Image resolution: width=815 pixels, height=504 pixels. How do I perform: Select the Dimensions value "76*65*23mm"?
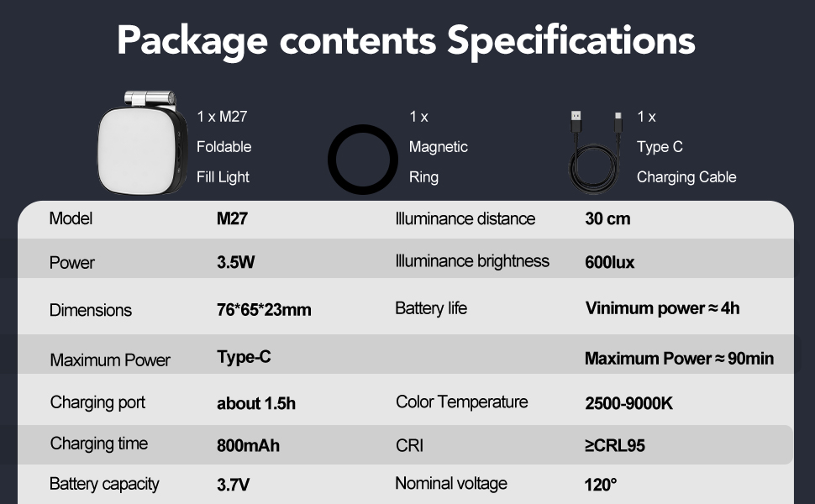(x=264, y=310)
